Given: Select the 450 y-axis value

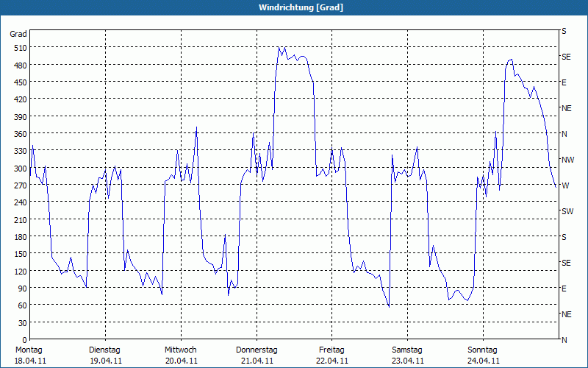Looking at the screenshot, I should 21,82.
